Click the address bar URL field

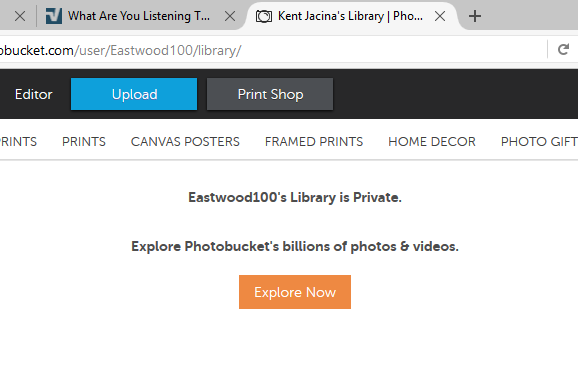click(271, 50)
